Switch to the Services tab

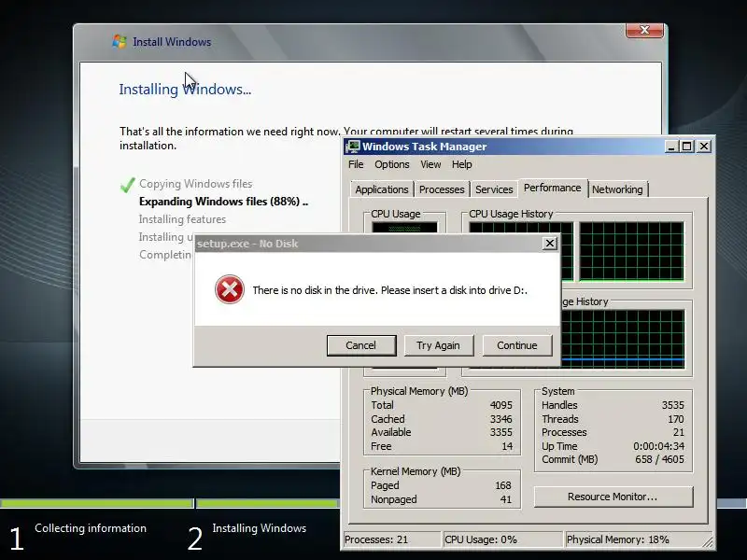click(494, 189)
